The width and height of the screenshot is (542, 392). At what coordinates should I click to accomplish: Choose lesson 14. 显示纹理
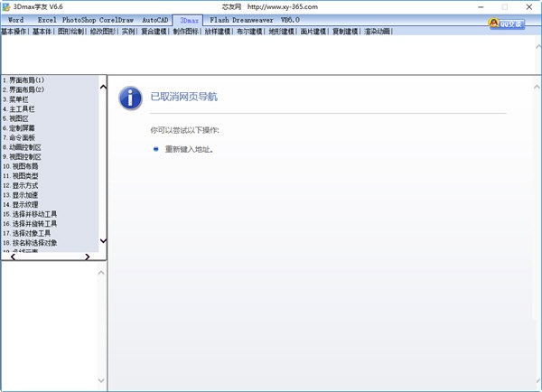point(21,205)
